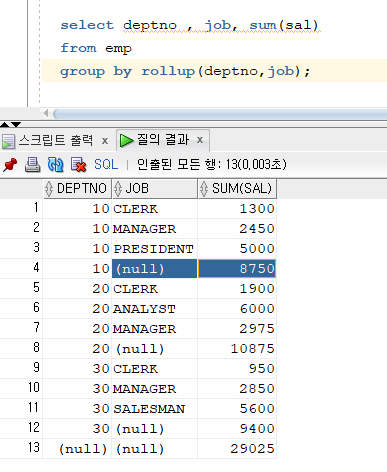Screen dimensions: 387x472
Task: Click the SQL link in results toolbar
Action: point(106,165)
